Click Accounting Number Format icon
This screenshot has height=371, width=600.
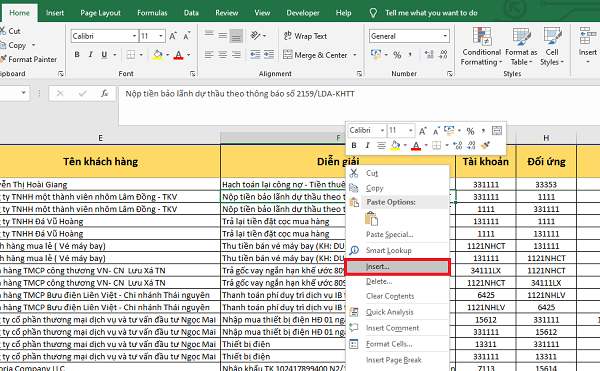(x=376, y=55)
